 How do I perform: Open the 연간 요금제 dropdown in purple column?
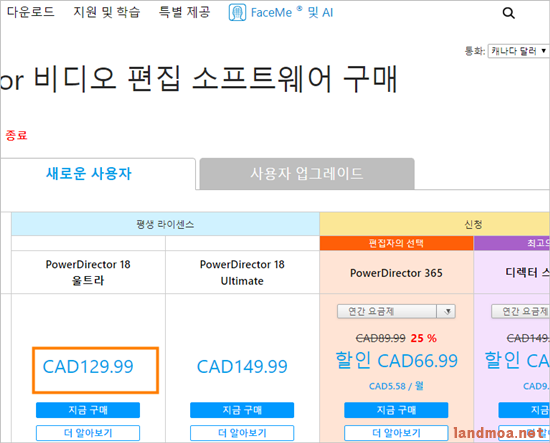[x=521, y=311]
